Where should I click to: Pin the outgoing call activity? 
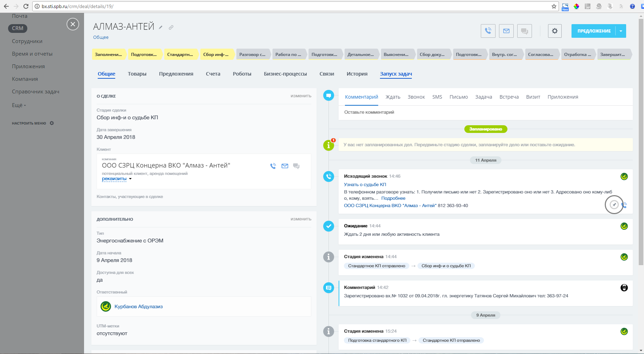coord(614,205)
